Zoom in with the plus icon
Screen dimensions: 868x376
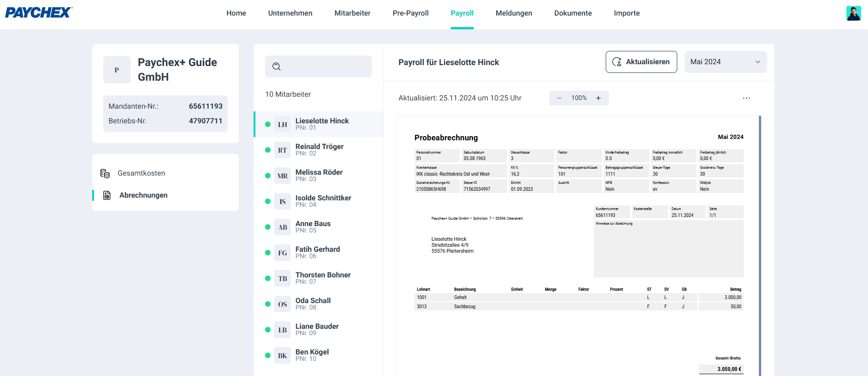(x=598, y=98)
